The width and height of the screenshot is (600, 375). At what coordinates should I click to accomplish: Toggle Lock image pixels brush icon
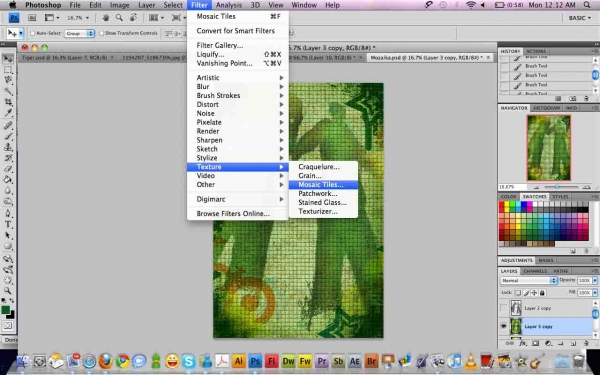coord(526,293)
